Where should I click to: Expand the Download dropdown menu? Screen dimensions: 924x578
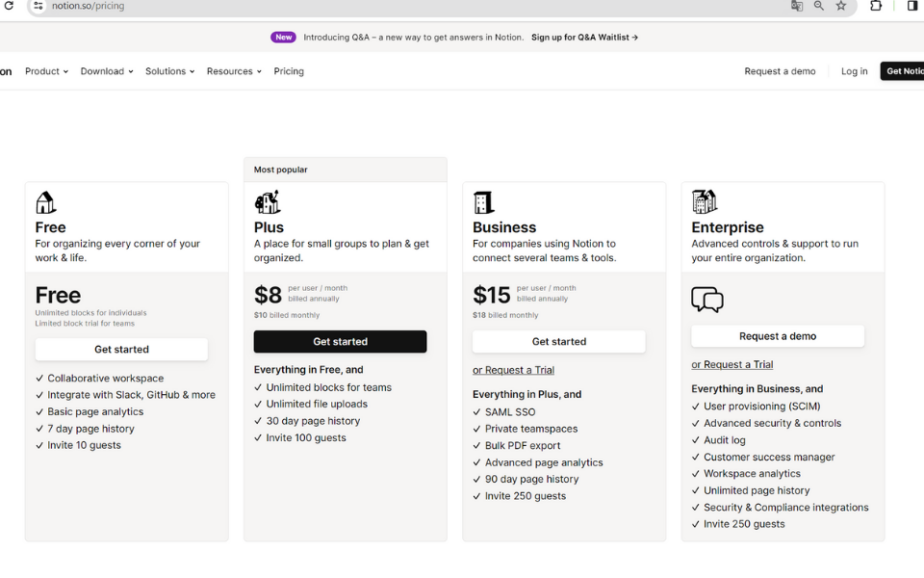[x=106, y=71]
